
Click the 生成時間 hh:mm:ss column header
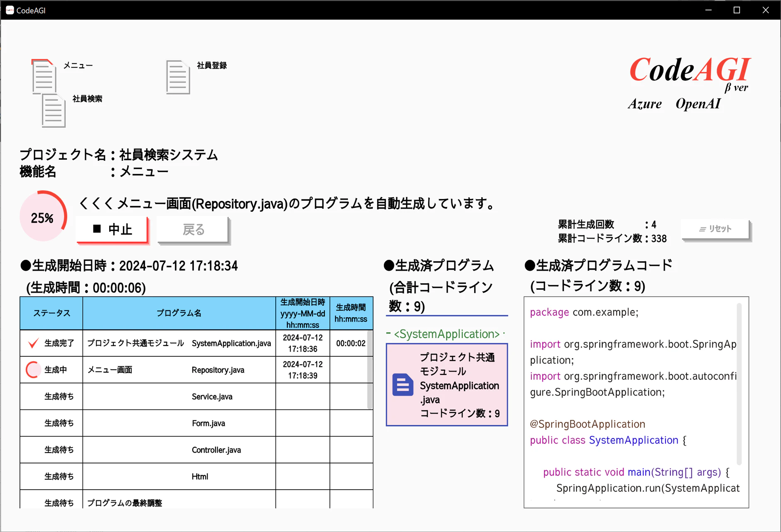tap(351, 313)
